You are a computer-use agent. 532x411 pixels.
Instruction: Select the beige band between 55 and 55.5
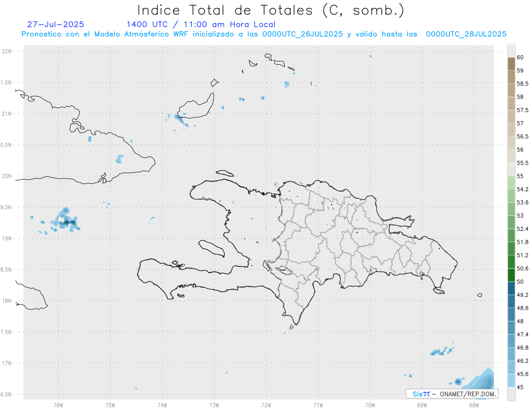point(511,169)
